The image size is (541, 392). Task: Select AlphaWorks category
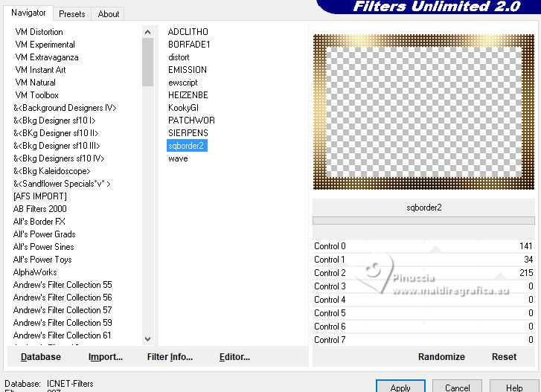tap(35, 272)
